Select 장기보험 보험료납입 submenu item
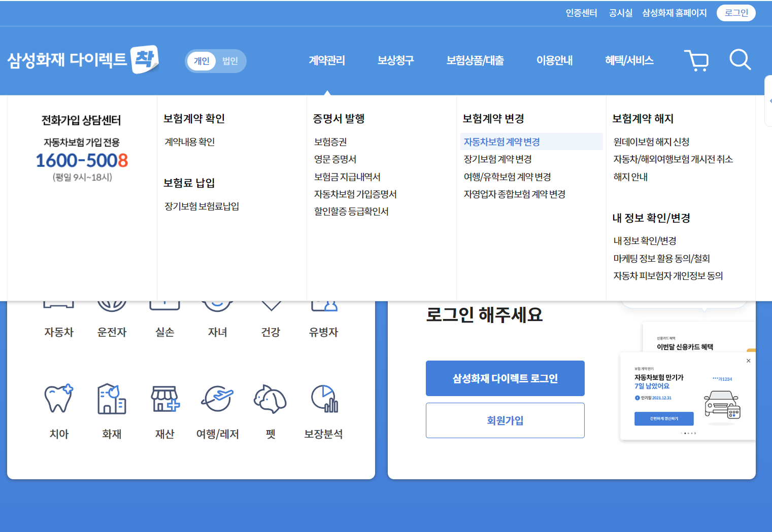Viewport: 772px width, 532px height. (202, 206)
